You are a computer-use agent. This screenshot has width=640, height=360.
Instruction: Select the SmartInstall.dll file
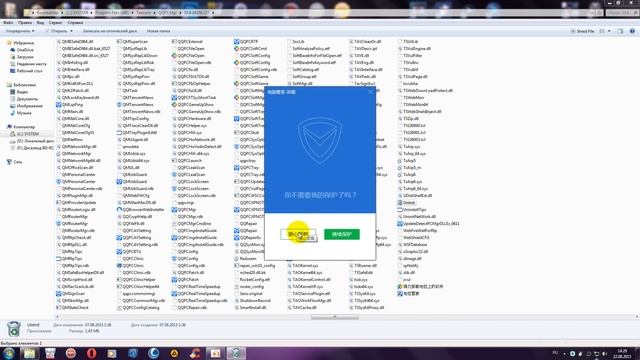point(253,308)
